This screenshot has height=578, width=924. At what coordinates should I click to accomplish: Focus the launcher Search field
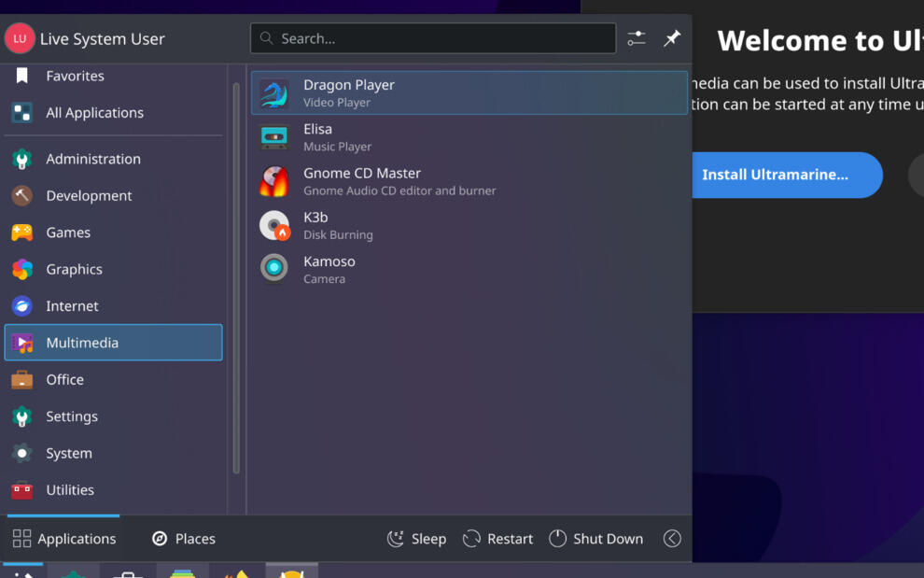point(433,38)
